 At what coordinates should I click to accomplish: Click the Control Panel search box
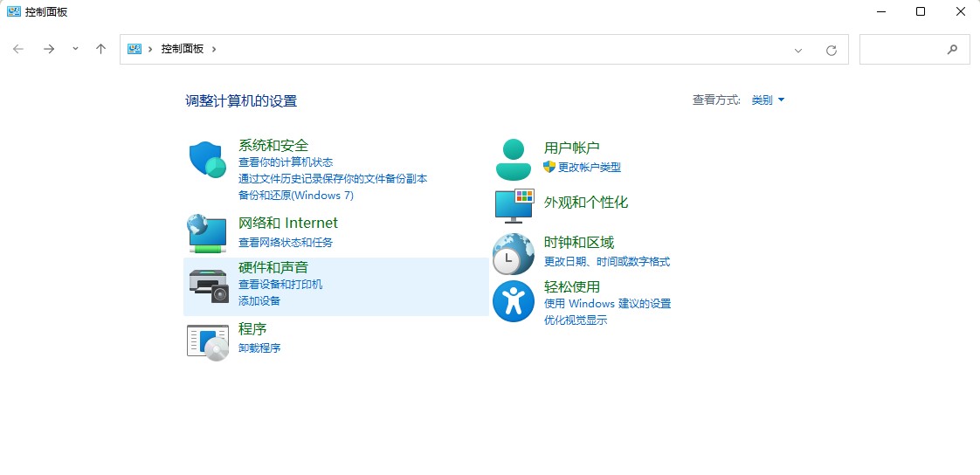click(904, 50)
